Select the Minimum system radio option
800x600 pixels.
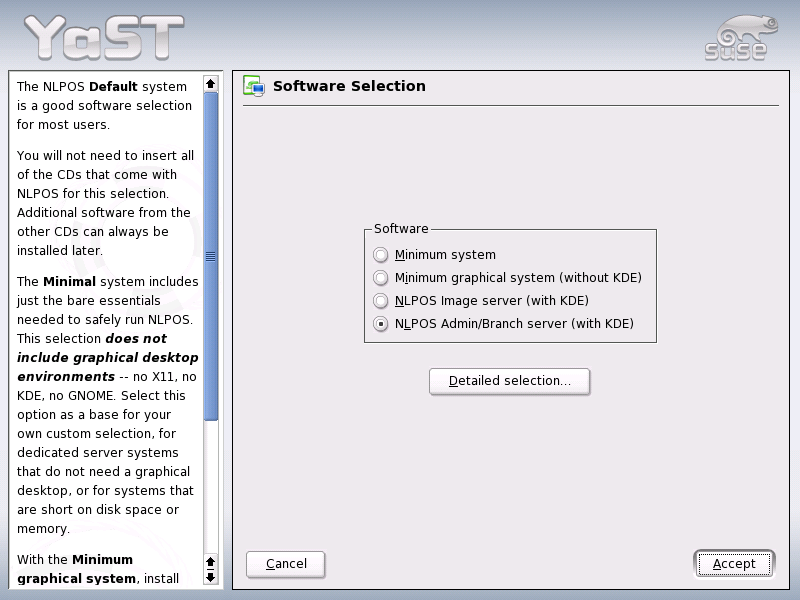[435, 254]
